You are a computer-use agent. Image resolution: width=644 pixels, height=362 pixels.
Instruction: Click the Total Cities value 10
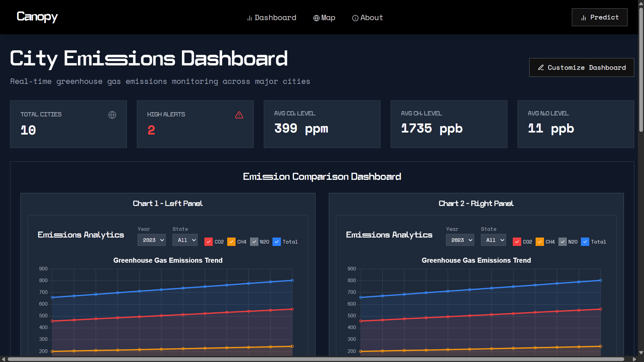pos(28,130)
